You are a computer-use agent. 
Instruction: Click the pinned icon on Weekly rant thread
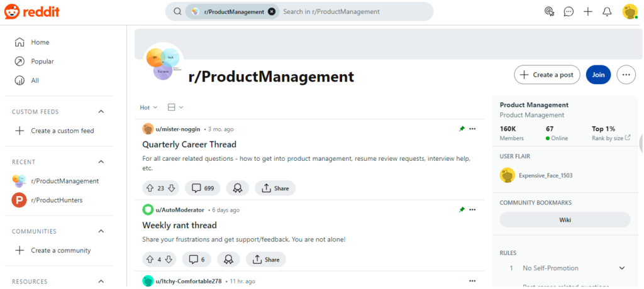pyautogui.click(x=462, y=210)
